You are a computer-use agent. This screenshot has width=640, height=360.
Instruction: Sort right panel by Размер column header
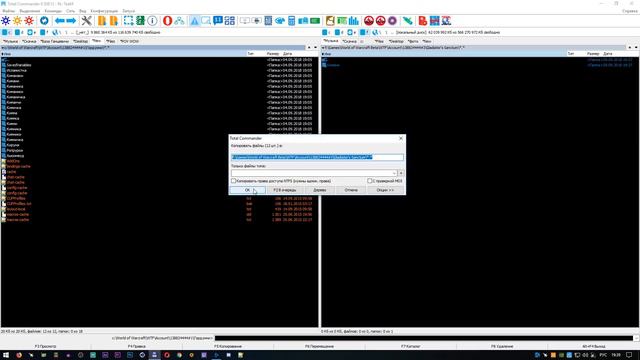pyautogui.click(x=593, y=53)
